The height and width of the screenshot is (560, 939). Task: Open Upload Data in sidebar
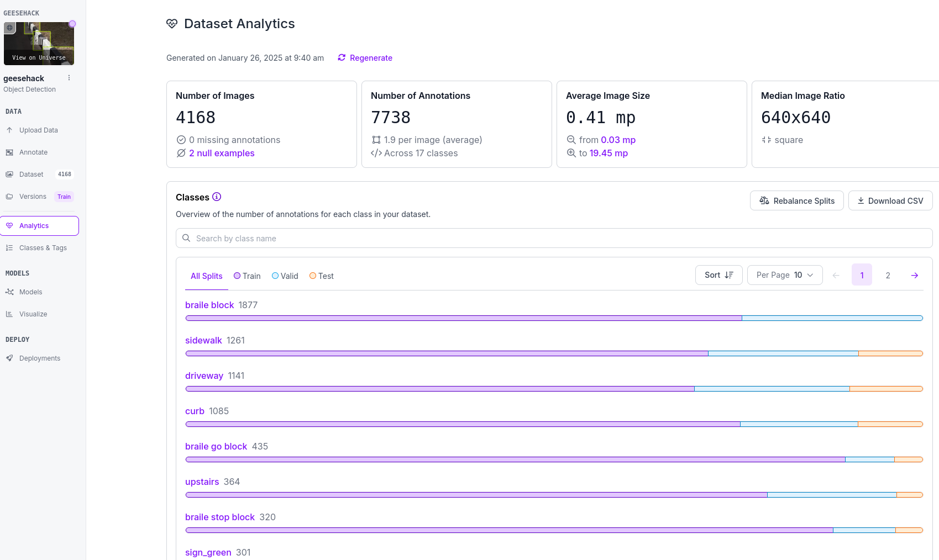tap(39, 130)
